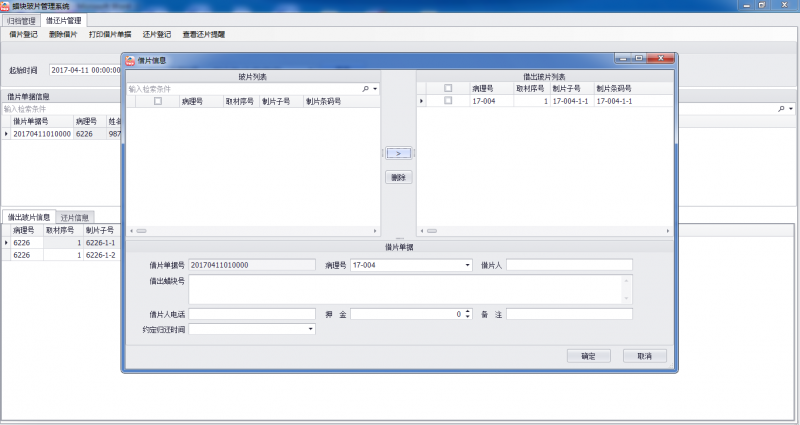Click the search magnifier in 玻片列表 panel
800x425 pixels.
point(365,89)
